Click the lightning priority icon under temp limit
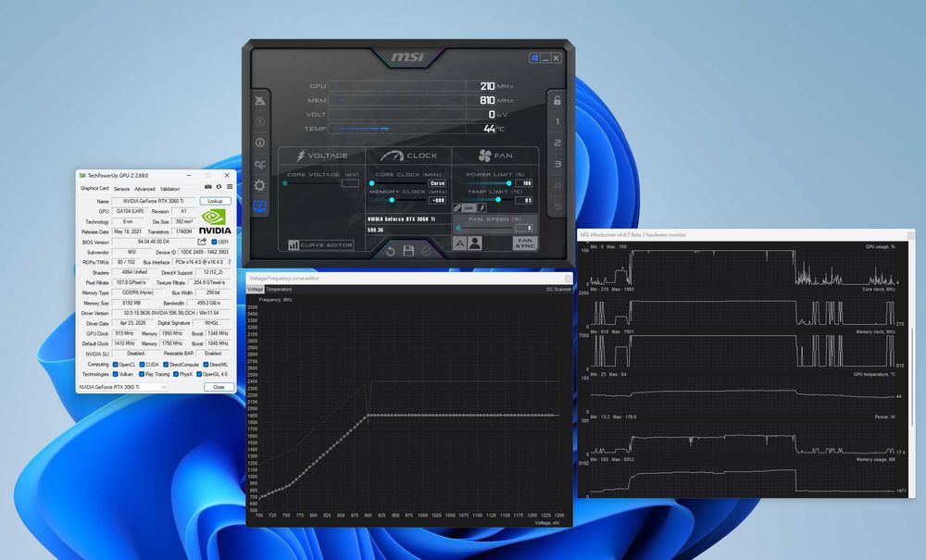Viewport: 926px width, 560px height. tap(482, 207)
